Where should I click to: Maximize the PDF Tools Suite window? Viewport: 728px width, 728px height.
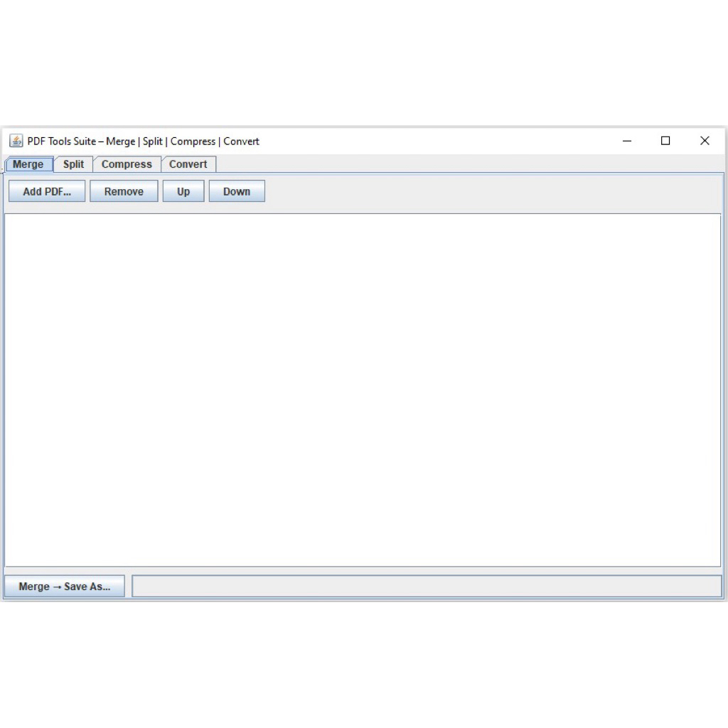(x=665, y=141)
